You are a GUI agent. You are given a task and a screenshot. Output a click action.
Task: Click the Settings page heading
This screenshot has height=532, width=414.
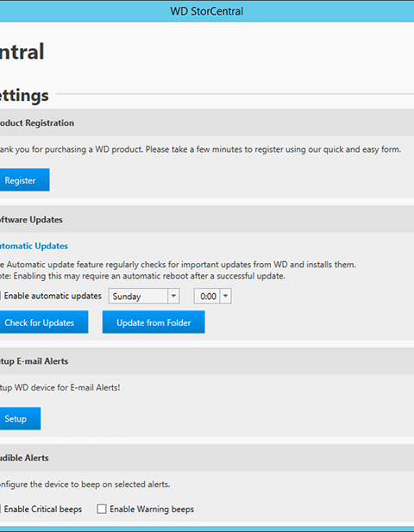coord(24,96)
